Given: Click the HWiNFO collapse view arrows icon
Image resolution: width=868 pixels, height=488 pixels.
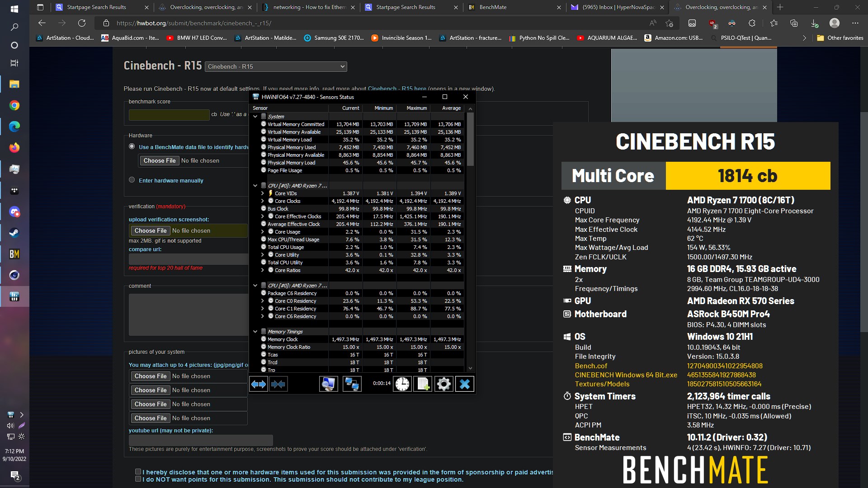Looking at the screenshot, I should pos(278,384).
